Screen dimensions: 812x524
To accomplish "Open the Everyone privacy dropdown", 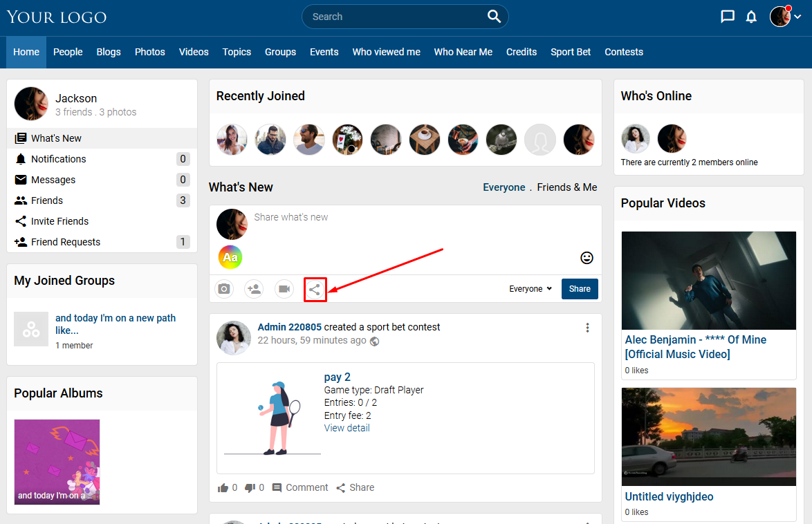I will 530,289.
